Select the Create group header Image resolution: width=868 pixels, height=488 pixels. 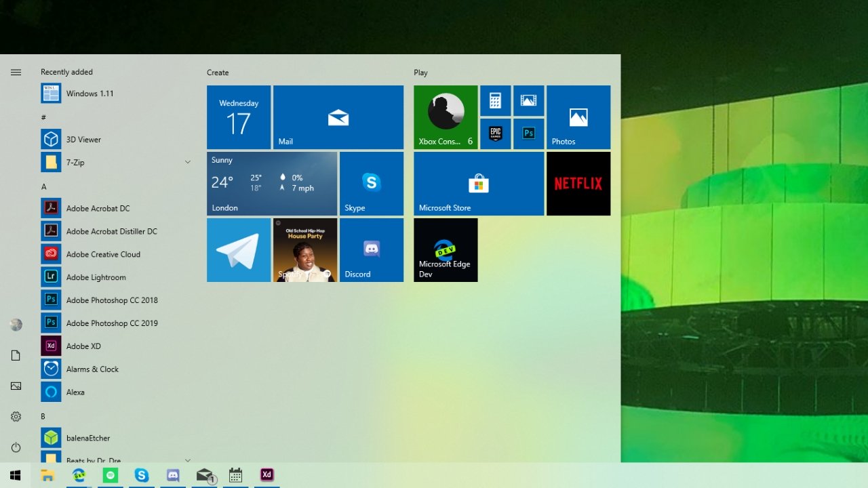tap(218, 73)
